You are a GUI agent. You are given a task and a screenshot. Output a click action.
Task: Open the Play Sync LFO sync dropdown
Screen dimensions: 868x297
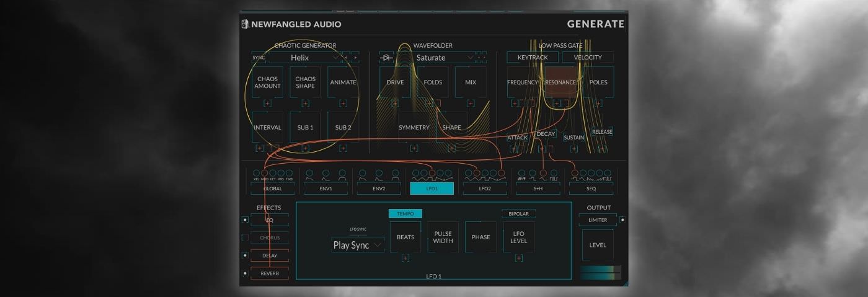click(358, 245)
